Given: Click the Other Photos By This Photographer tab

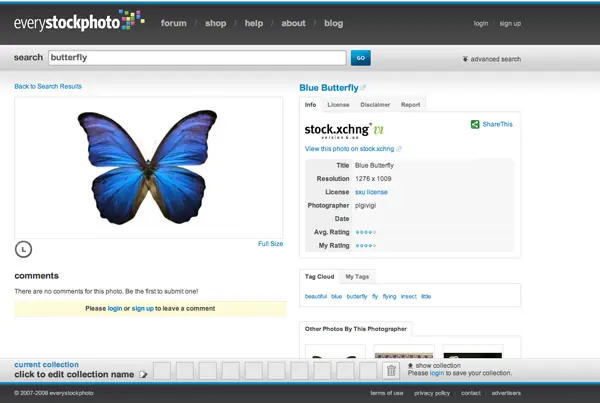Looking at the screenshot, I should pos(356,329).
